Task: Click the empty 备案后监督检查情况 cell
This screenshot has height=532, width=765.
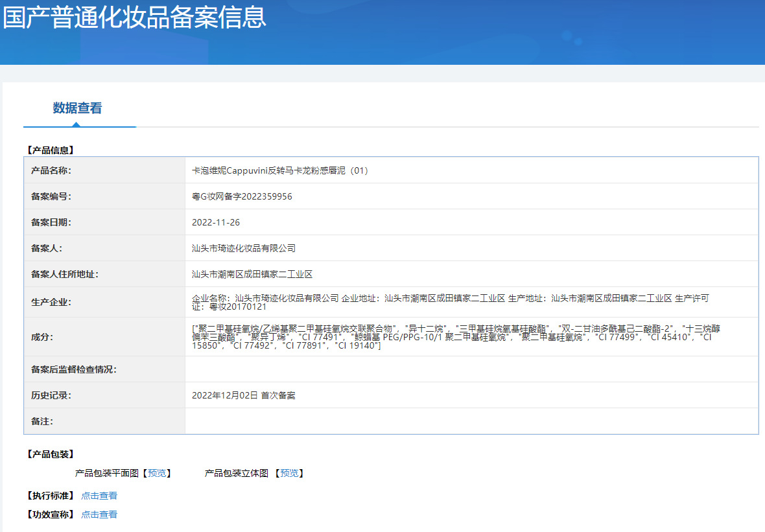Action: pyautogui.click(x=471, y=369)
